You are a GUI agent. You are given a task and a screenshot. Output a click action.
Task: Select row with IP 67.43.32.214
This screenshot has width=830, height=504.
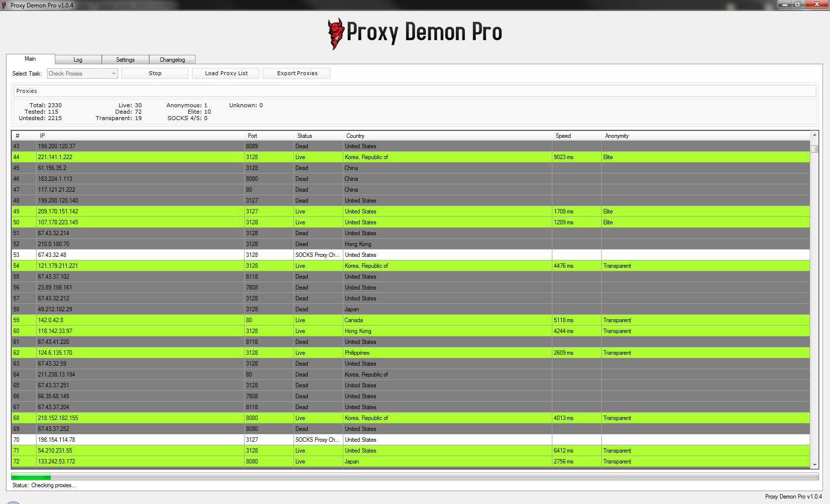click(411, 233)
